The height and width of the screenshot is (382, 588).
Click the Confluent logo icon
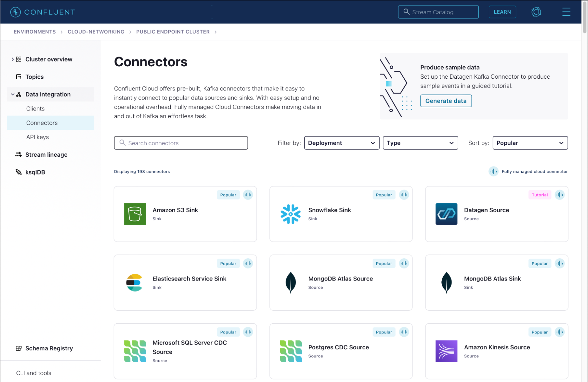click(x=15, y=12)
